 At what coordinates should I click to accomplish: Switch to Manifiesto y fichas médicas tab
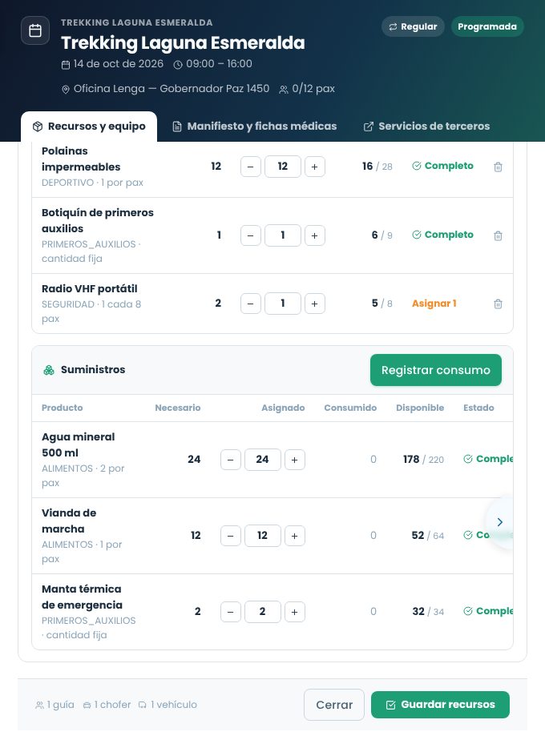coord(254,127)
